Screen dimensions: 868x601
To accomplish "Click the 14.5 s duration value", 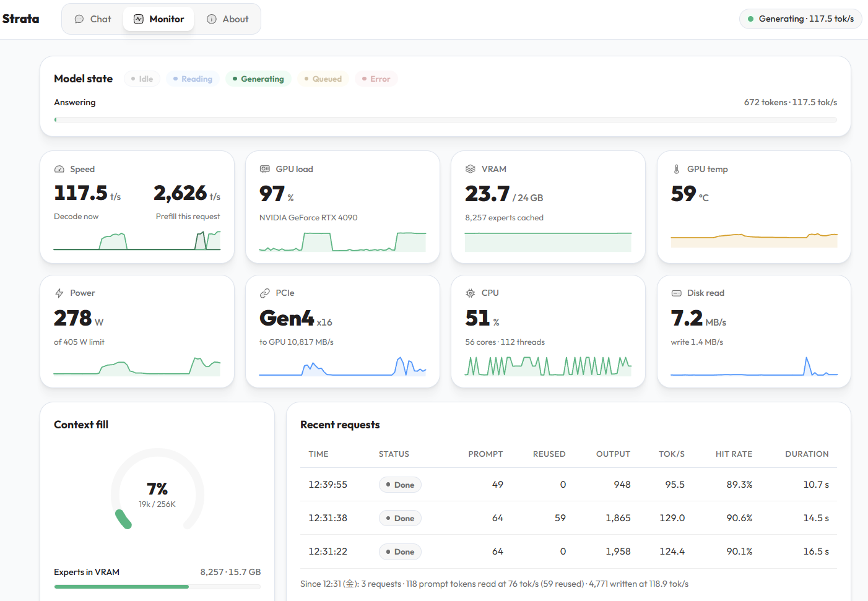I will [816, 518].
